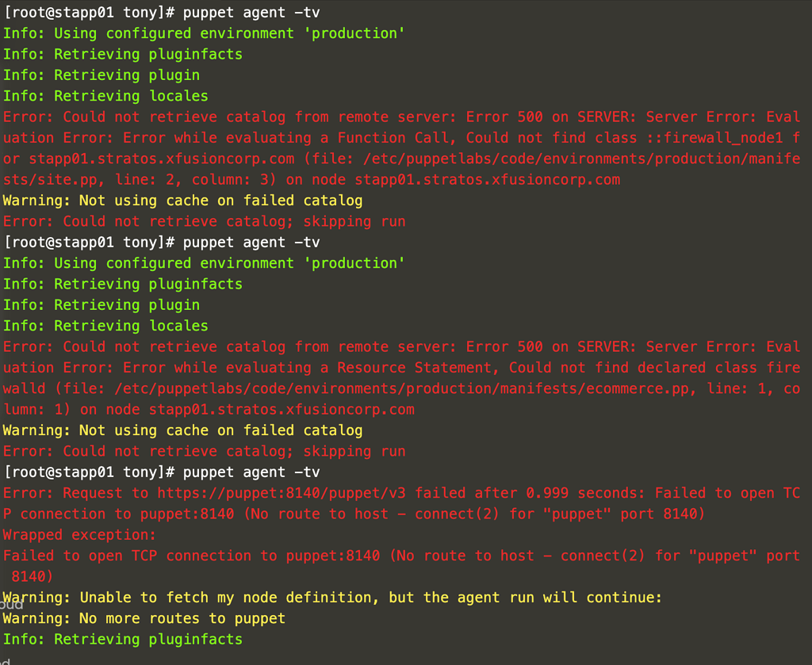
Task: Click the first "puppet agent -tv" command
Action: click(251, 13)
